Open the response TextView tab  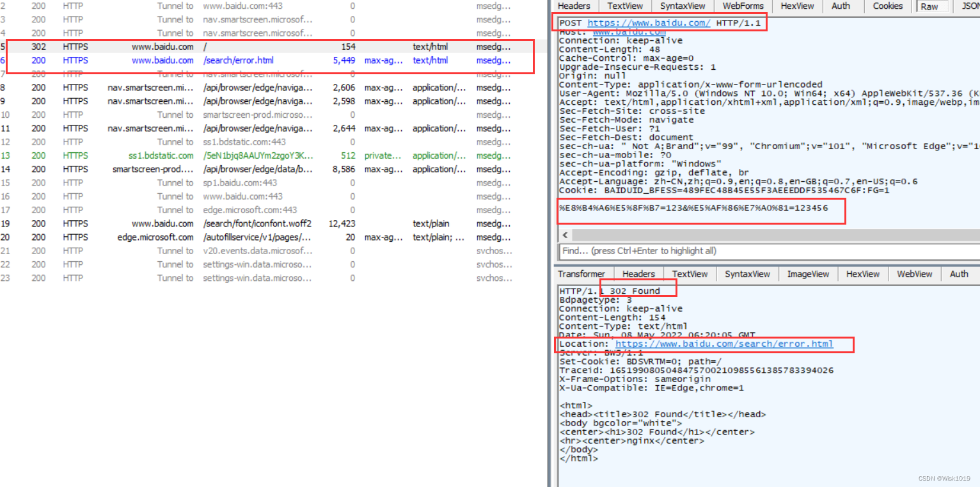690,274
